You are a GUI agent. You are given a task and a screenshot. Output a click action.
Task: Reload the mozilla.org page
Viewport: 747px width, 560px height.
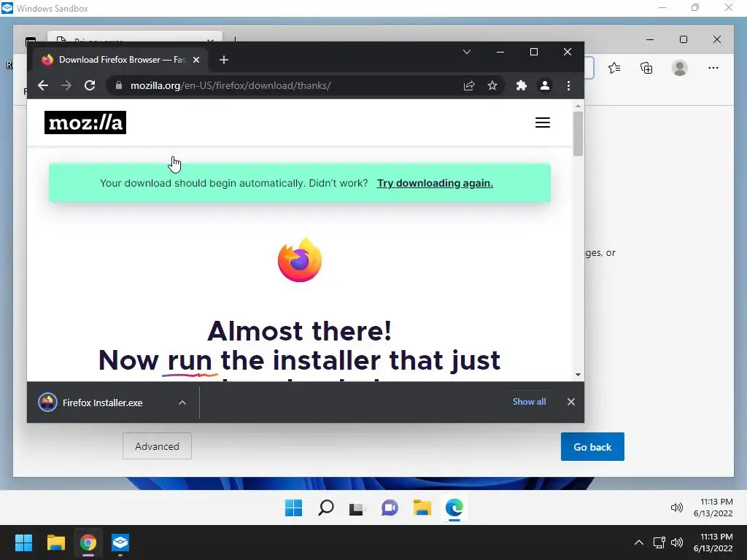90,86
